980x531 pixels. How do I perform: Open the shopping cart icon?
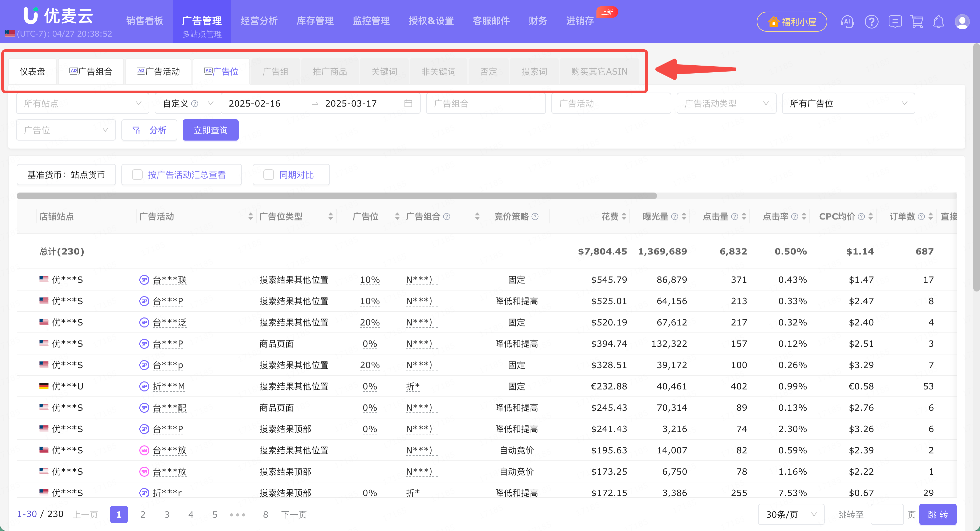917,22
